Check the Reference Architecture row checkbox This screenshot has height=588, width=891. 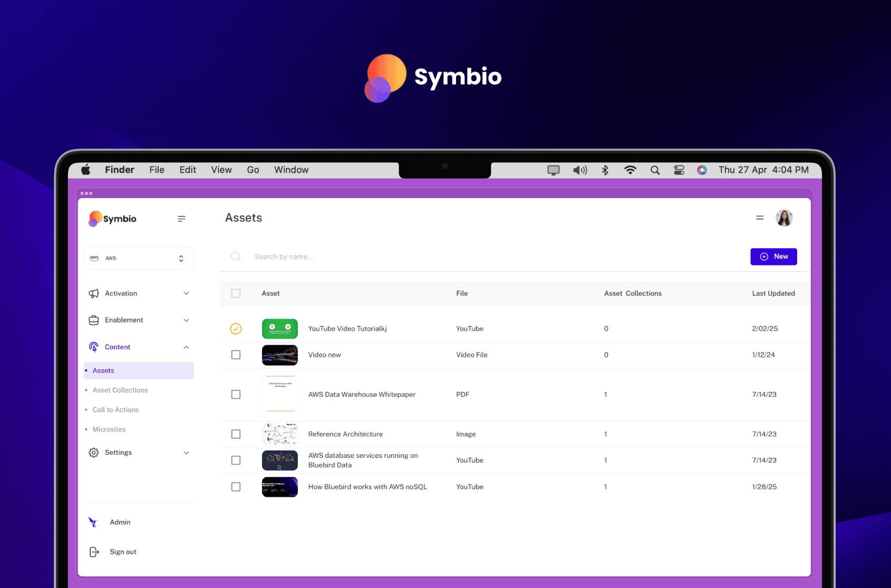(x=236, y=434)
